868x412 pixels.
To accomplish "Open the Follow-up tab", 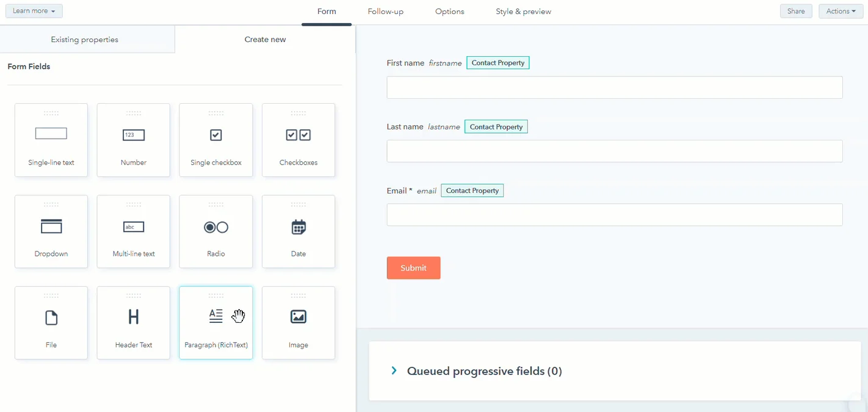I will 385,11.
